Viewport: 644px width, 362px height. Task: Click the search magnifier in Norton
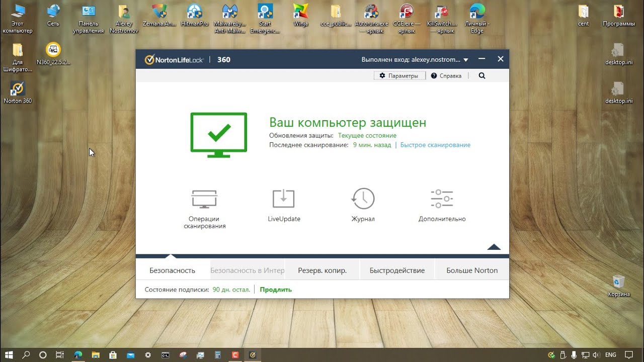coord(482,76)
